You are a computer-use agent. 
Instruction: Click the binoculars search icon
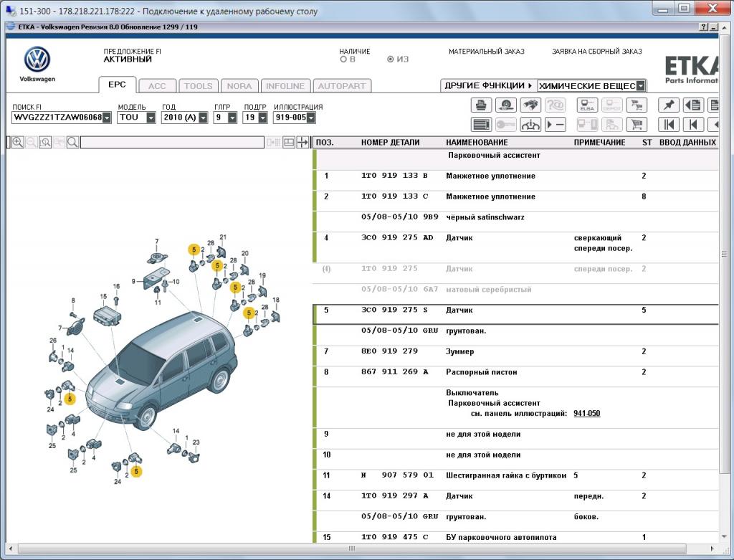[x=530, y=105]
